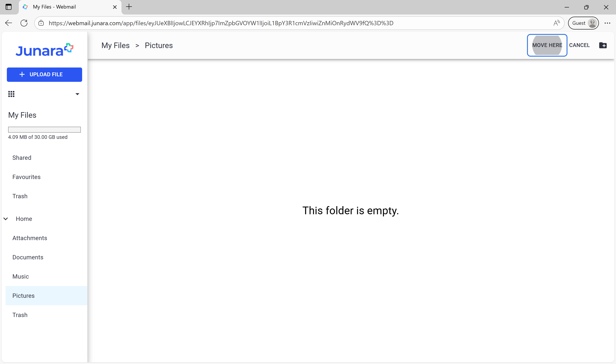This screenshot has width=616, height=364.
Task: Close the My Files - Webmail tab
Action: pyautogui.click(x=115, y=7)
